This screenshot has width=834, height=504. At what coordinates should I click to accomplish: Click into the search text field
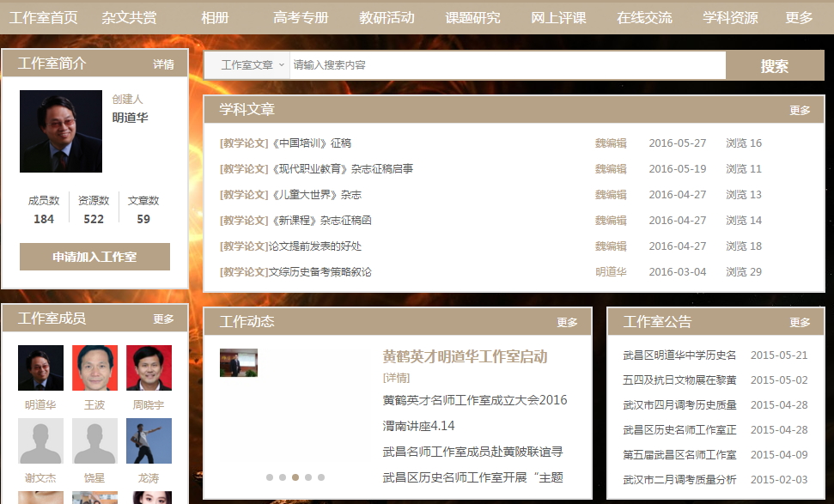(x=507, y=65)
